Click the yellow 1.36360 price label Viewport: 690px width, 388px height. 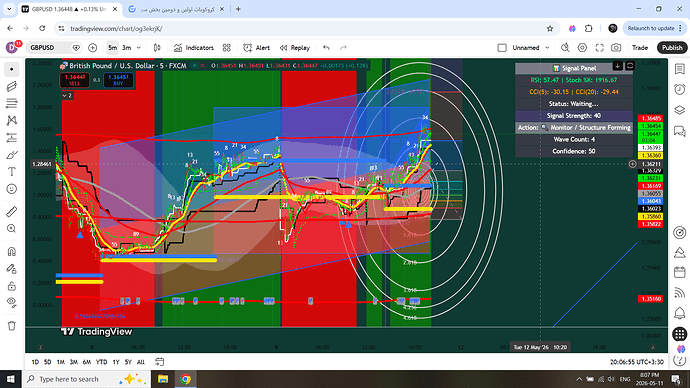tap(651, 156)
